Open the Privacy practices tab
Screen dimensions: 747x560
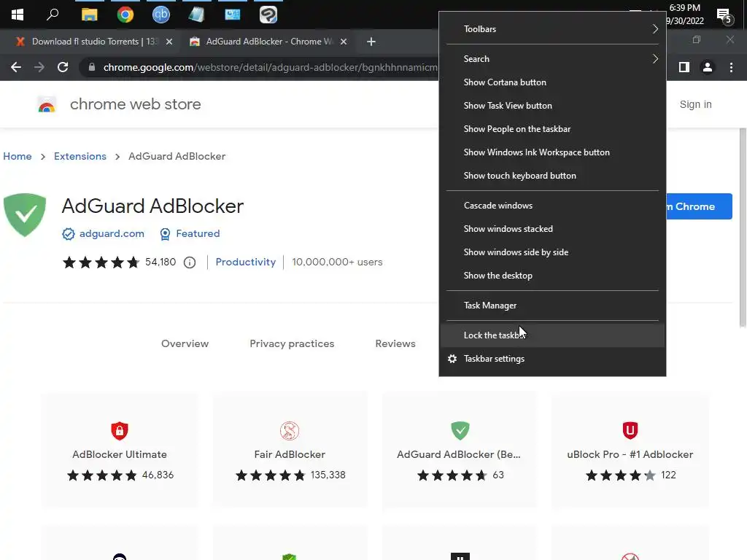[x=292, y=344]
